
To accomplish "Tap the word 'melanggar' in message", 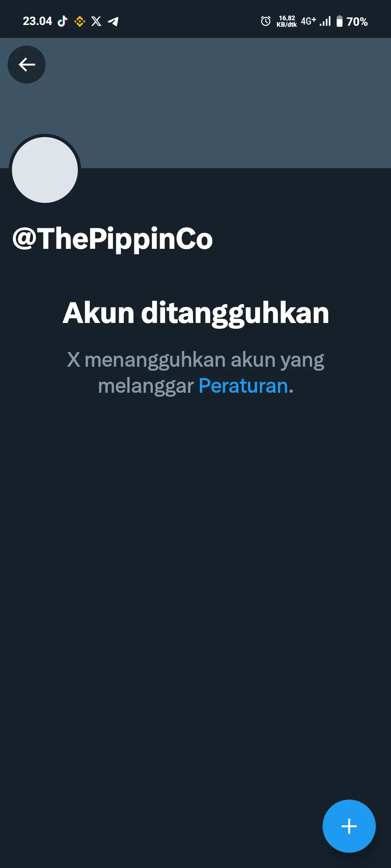I will 146,386.
